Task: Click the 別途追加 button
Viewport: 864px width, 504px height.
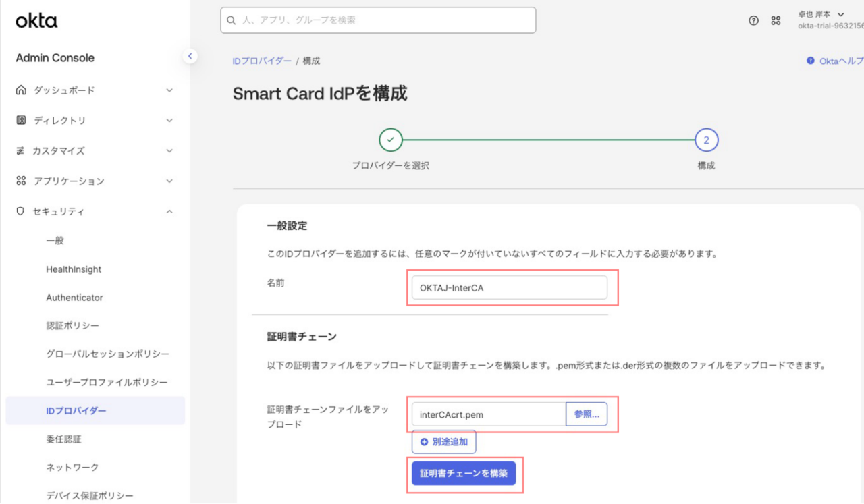Action: 444,442
